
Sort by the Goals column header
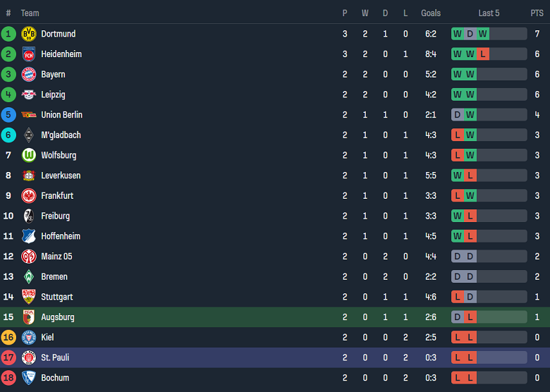430,13
